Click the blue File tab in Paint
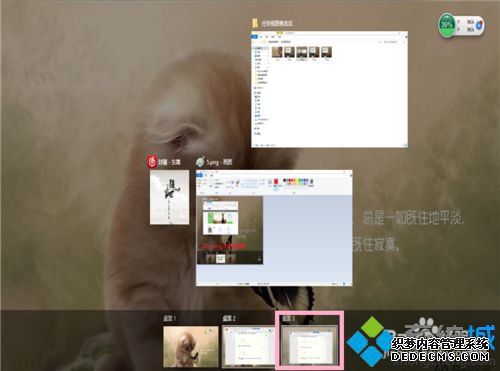The image size is (500, 371). (200, 175)
